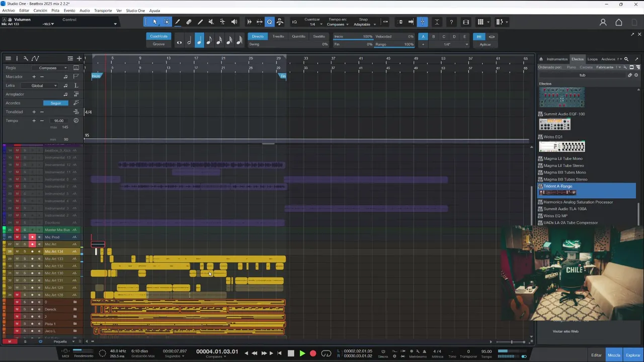Click the Fin timeline marker
The height and width of the screenshot is (362, 644).
coord(283,76)
